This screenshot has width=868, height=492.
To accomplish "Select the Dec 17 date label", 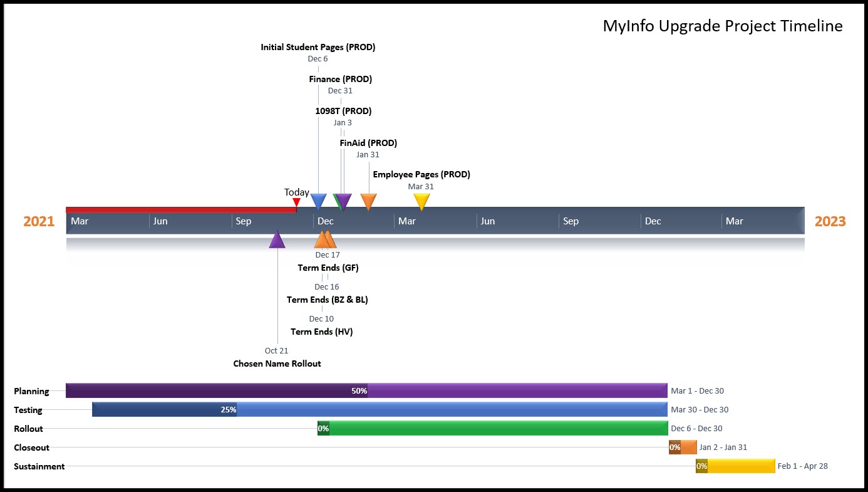I will [x=328, y=255].
